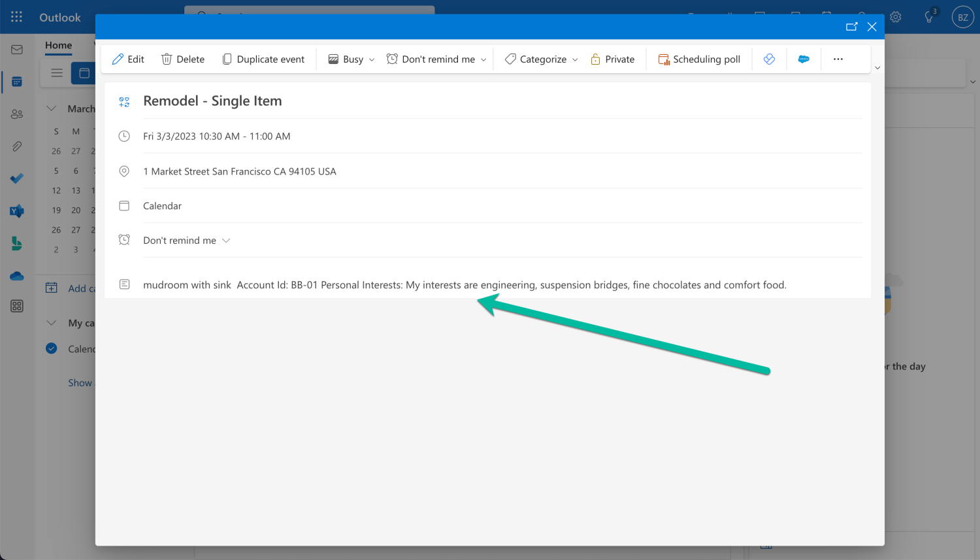Collapse the March month picker
The height and width of the screenshot is (560, 980).
(x=52, y=108)
